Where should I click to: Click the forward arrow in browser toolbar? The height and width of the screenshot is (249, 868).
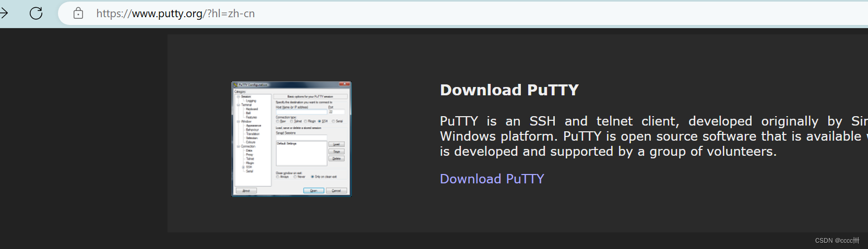pyautogui.click(x=4, y=13)
